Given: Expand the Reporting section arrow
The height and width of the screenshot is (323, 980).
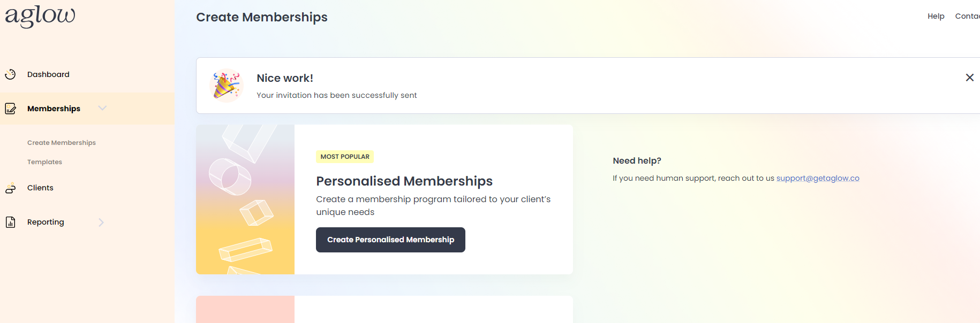Looking at the screenshot, I should coord(101,222).
